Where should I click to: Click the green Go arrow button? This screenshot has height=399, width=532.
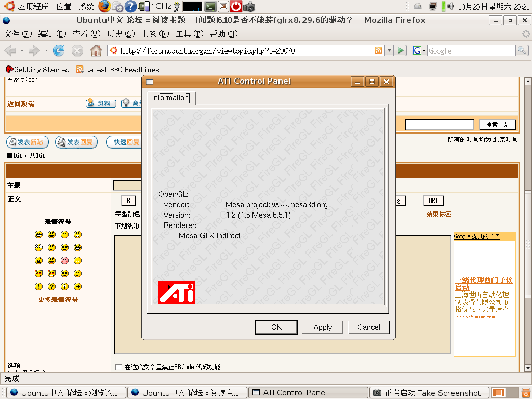pos(401,50)
